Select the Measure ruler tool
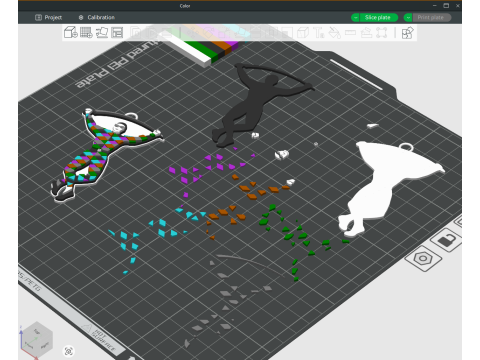 coord(350,32)
